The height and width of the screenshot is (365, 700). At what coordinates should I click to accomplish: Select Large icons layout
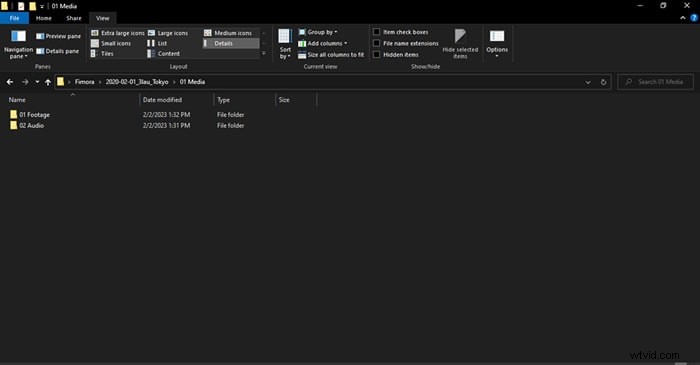(168, 33)
